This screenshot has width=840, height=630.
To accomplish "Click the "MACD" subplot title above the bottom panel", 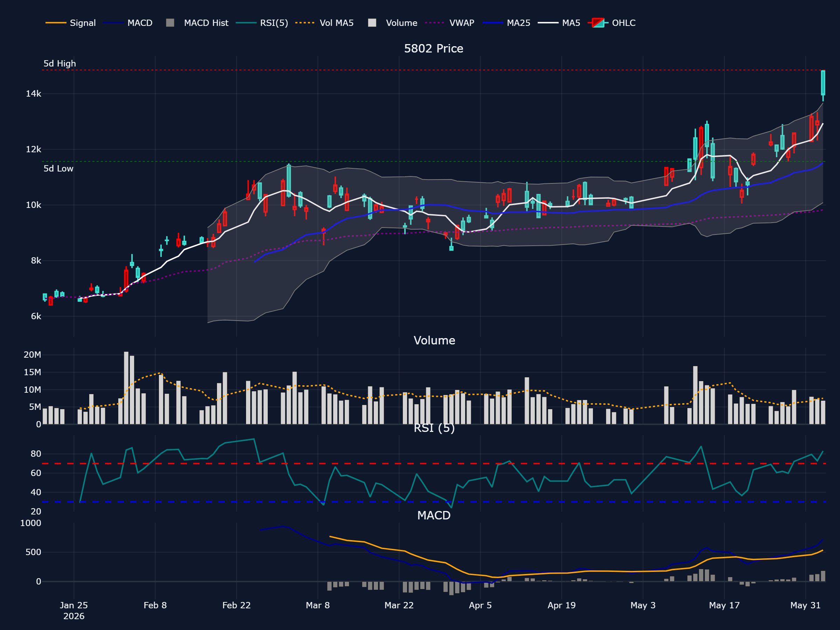I will (434, 515).
